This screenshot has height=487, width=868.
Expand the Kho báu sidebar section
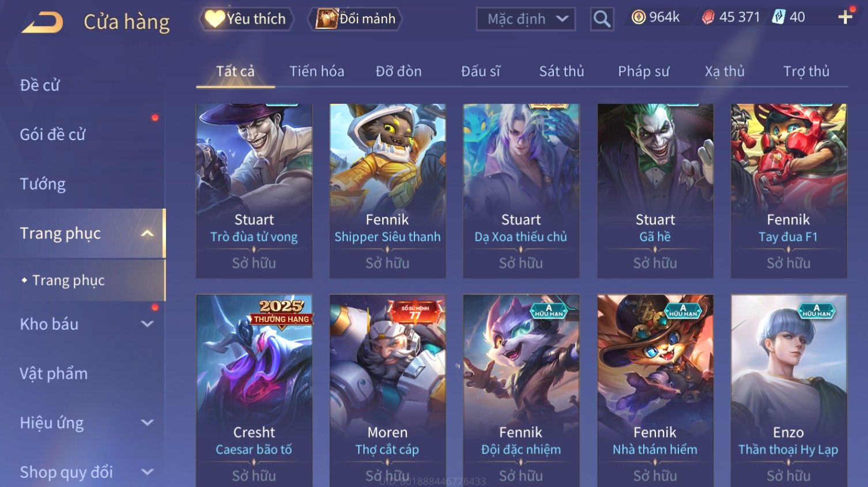148,324
